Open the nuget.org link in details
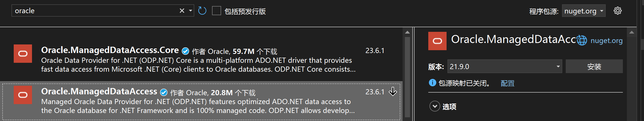This screenshot has width=644, height=121. click(x=606, y=41)
